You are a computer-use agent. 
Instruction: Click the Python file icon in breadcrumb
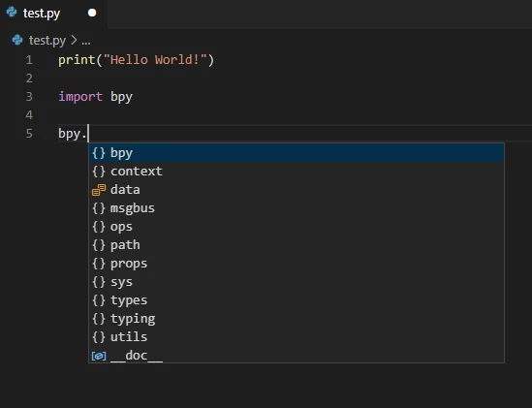[17, 40]
